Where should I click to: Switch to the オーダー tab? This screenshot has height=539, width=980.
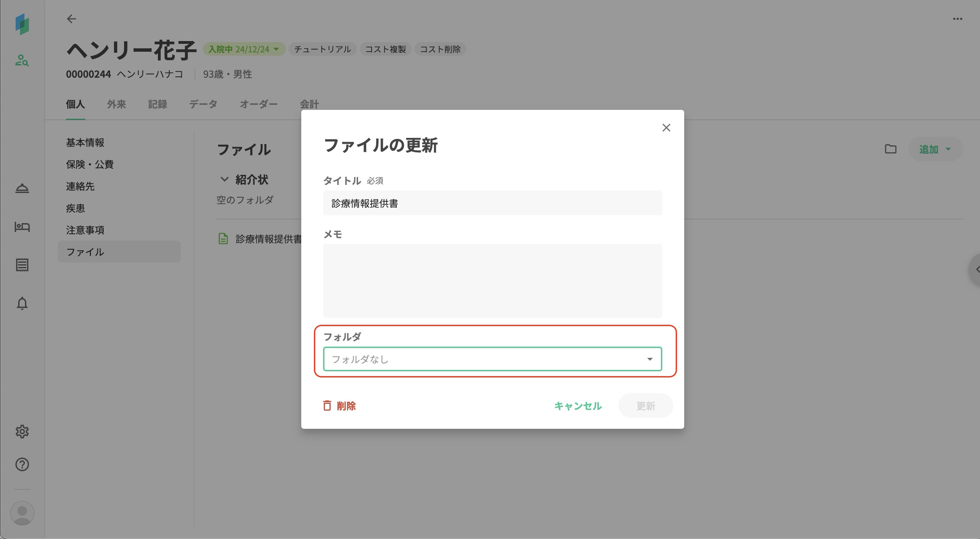point(258,104)
